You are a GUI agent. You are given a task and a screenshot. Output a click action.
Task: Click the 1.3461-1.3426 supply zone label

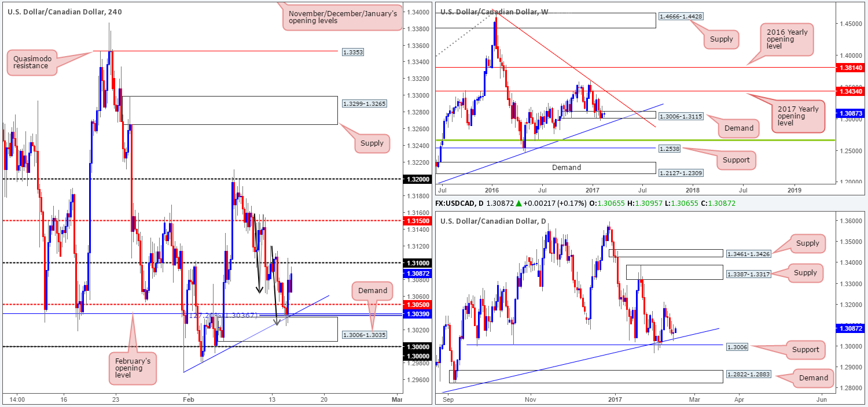[748, 253]
